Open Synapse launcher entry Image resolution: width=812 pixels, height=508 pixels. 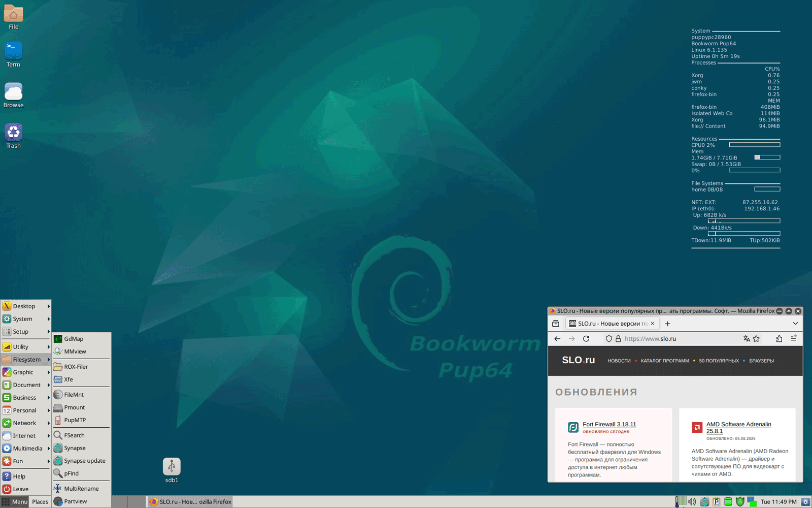click(x=81, y=448)
